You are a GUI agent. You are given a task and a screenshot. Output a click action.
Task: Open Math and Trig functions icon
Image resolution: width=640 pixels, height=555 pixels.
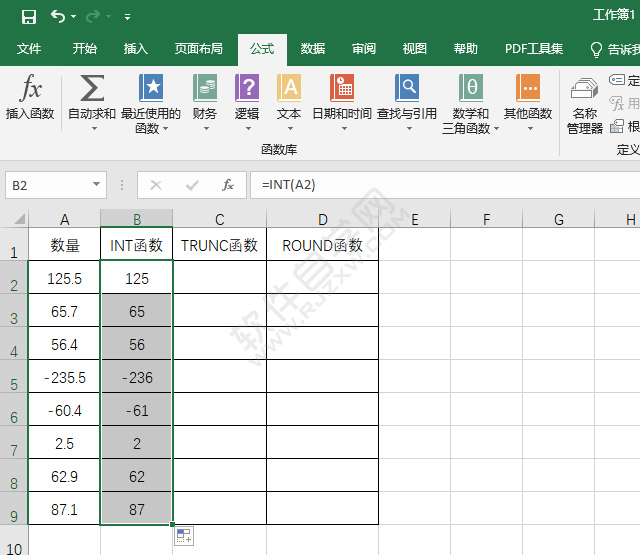pos(470,90)
